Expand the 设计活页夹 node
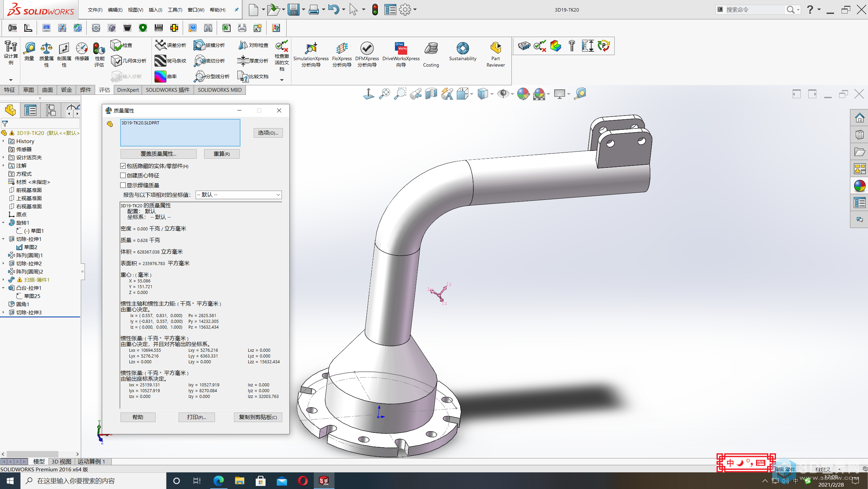The height and width of the screenshot is (489, 868). (x=3, y=157)
